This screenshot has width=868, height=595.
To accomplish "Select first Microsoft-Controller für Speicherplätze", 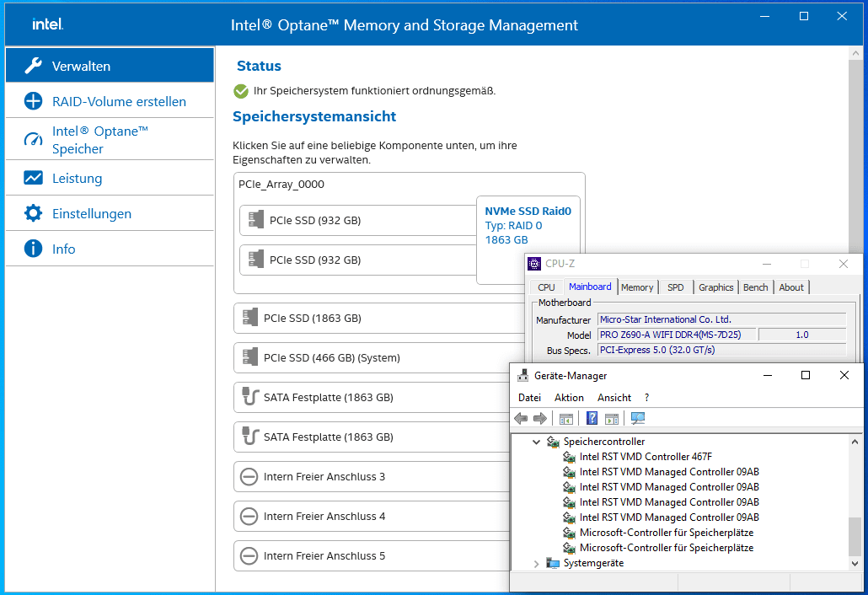I will (666, 533).
